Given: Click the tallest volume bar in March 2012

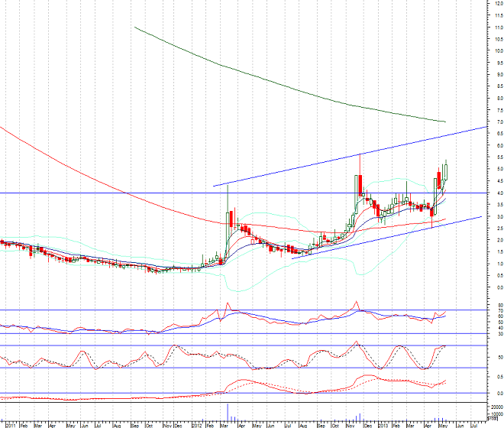Looking at the screenshot, I should (228, 411).
